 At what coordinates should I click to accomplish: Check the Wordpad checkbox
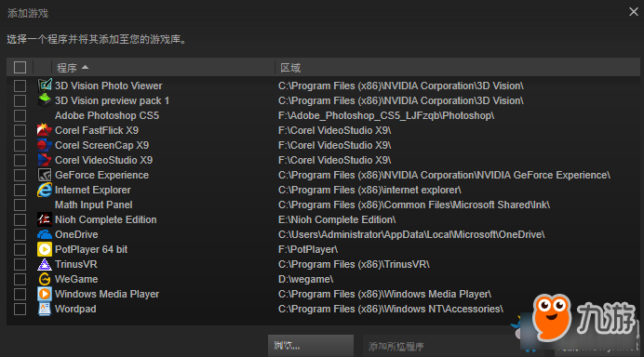pyautogui.click(x=20, y=309)
